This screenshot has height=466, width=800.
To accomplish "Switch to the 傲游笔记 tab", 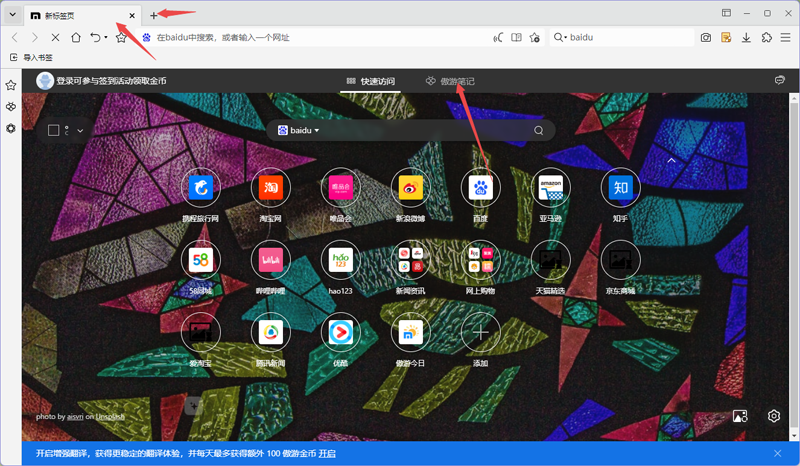I will pyautogui.click(x=450, y=81).
